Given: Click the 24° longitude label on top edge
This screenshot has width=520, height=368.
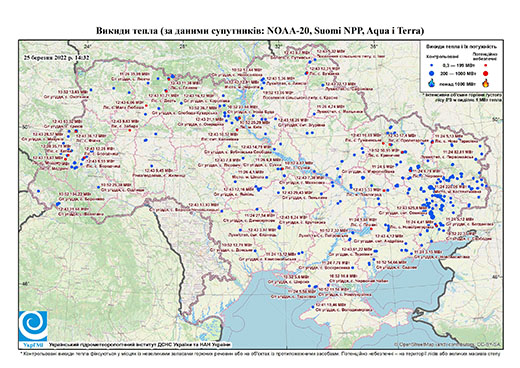Looking at the screenshot, I should pos(87,46).
